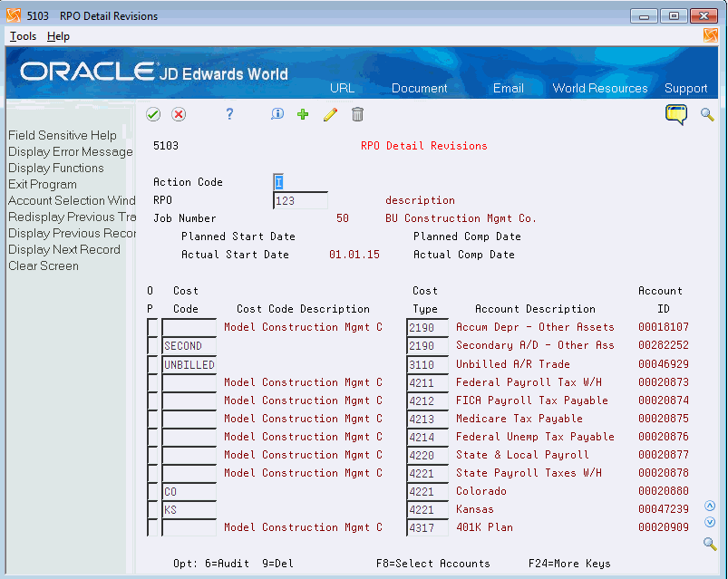Click Cost Type field containing 4211
The image size is (728, 579).
click(428, 382)
